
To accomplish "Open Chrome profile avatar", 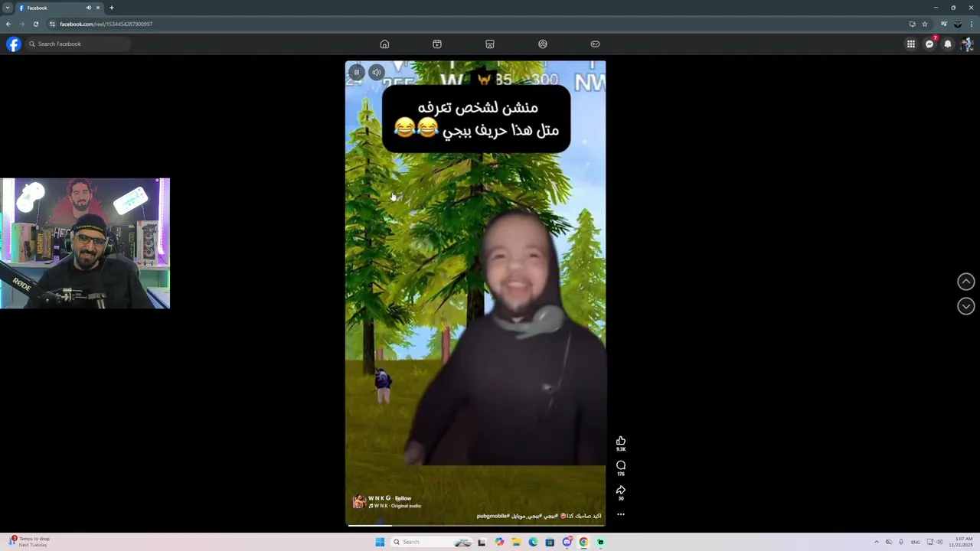I will pyautogui.click(x=957, y=24).
